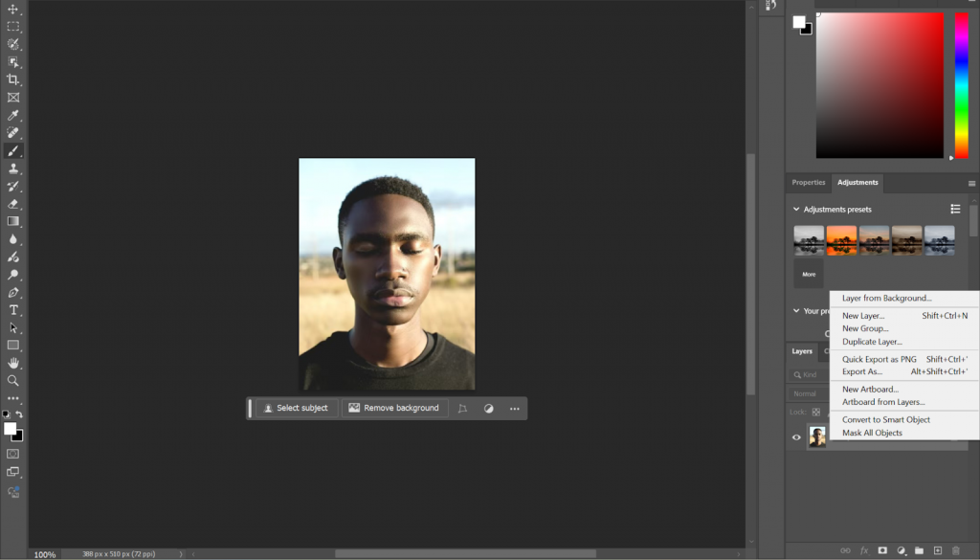The image size is (980, 560).
Task: Choose New Artboard menu entry
Action: click(870, 390)
